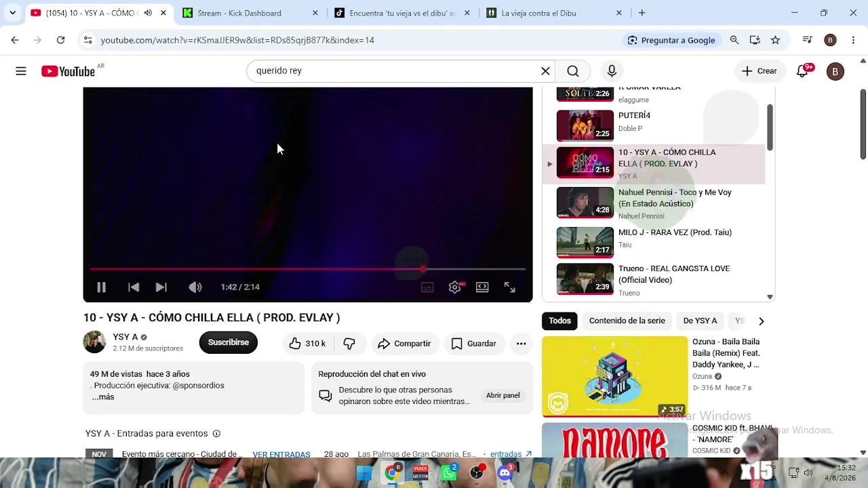This screenshot has width=868, height=488.
Task: Expand Chrome tab search dropdown
Action: click(12, 13)
